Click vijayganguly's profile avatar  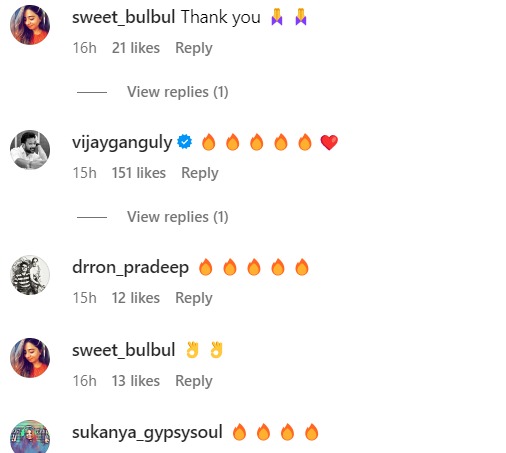click(30, 150)
